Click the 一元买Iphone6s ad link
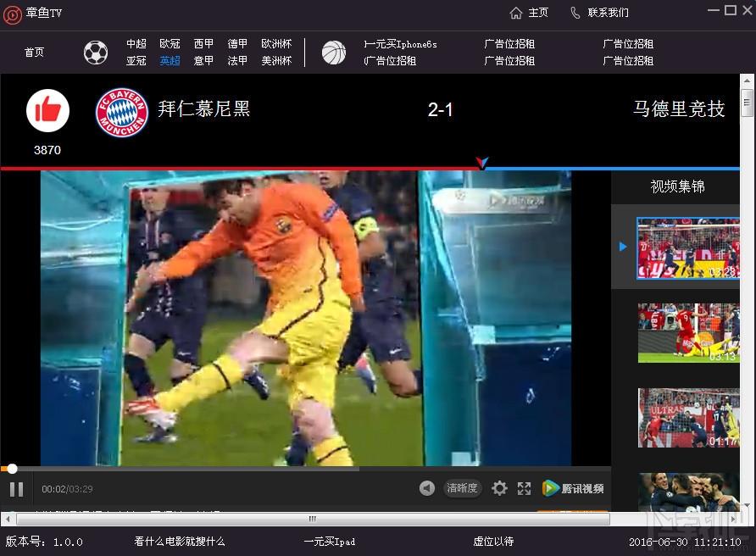The width and height of the screenshot is (756, 556). (401, 44)
